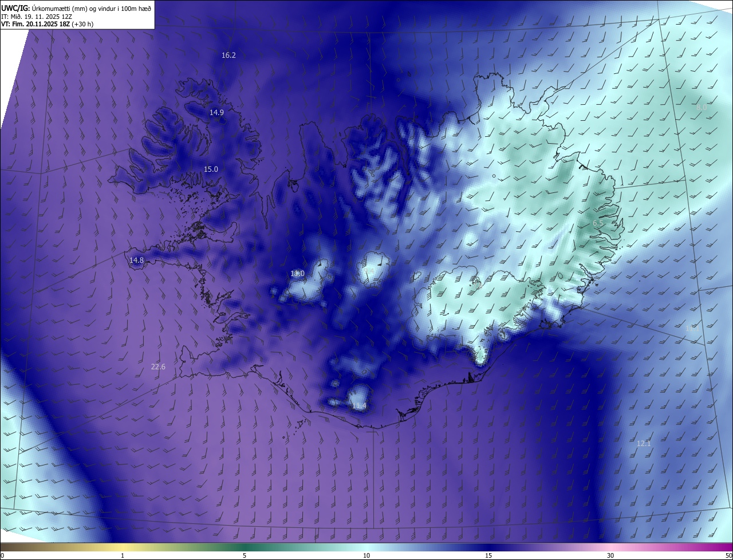Click the 16.2 value label on the map
This screenshot has width=733, height=560.
[228, 56]
